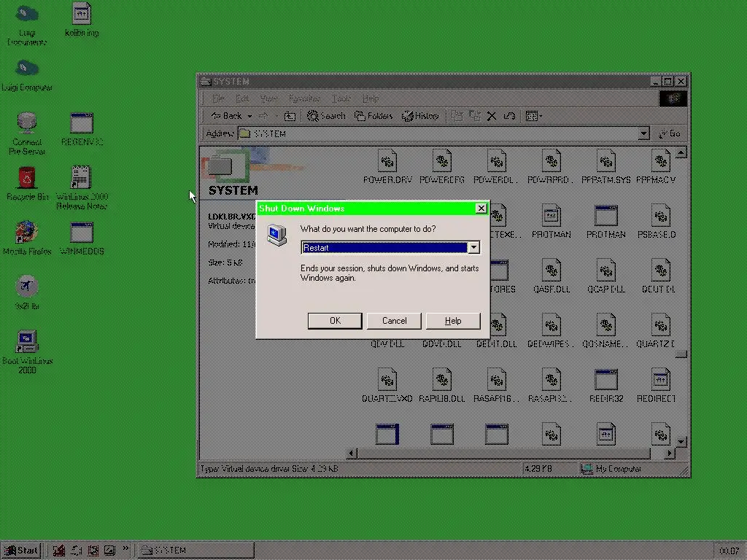Select the RASAPI16 file icon
This screenshot has width=747, height=560.
(x=496, y=386)
